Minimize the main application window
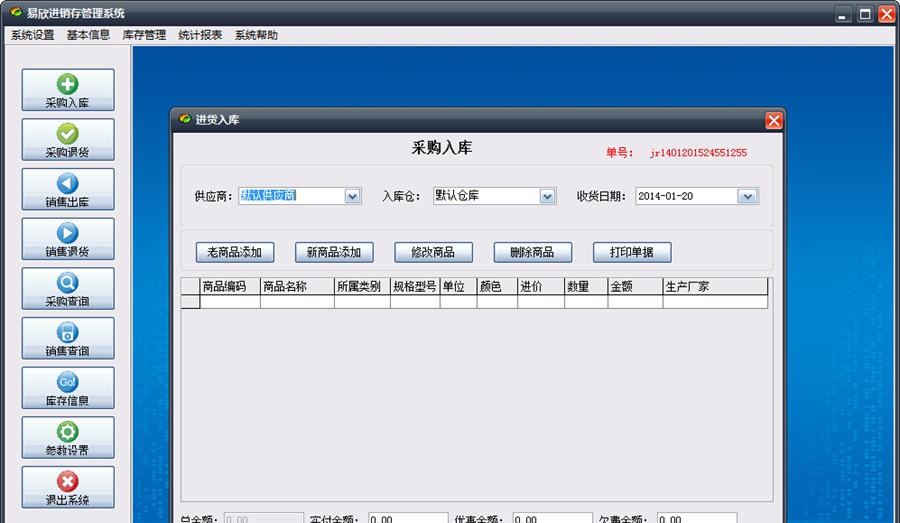This screenshot has width=900, height=523. click(842, 14)
